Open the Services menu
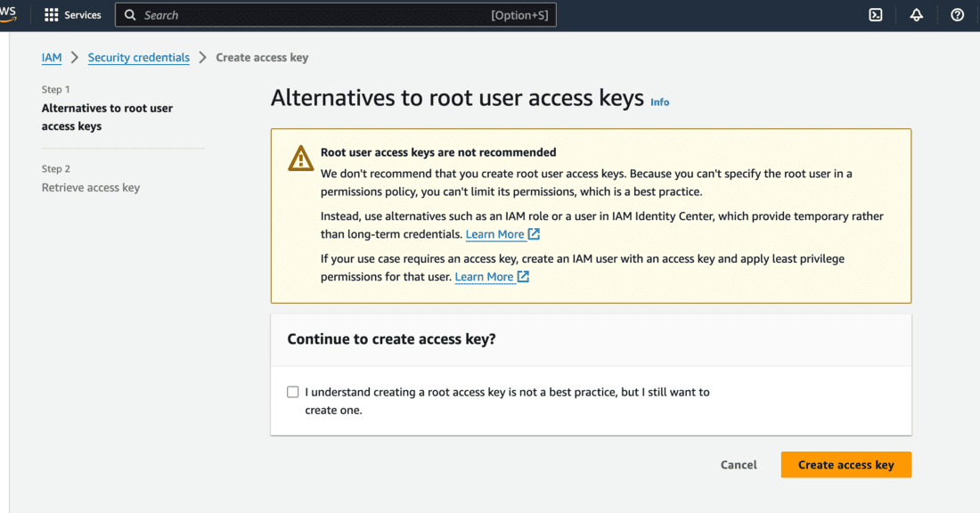980x513 pixels. tap(83, 15)
